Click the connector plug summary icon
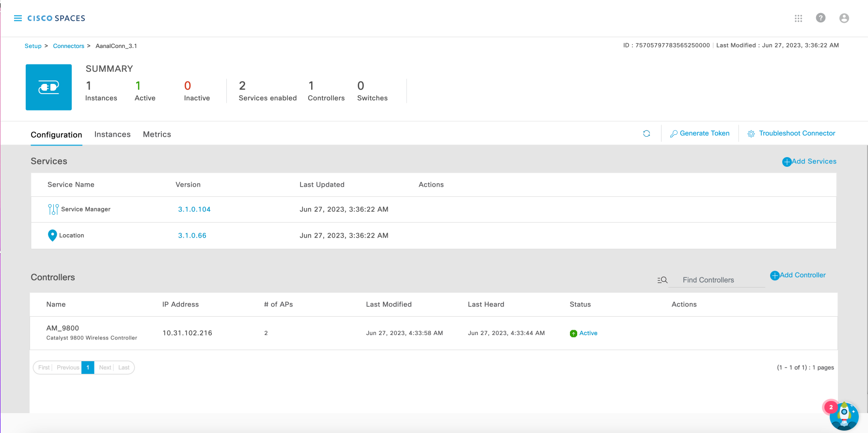 click(48, 87)
